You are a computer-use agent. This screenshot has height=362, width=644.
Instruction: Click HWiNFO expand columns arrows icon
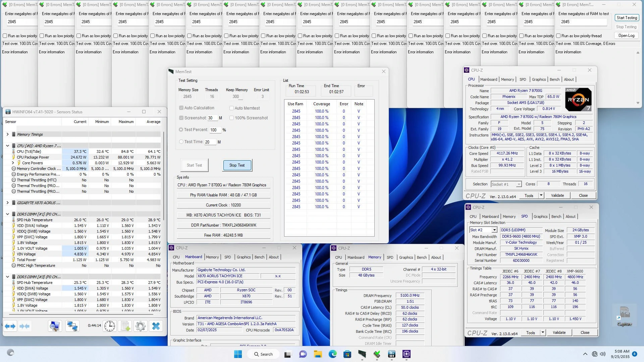(x=10, y=326)
